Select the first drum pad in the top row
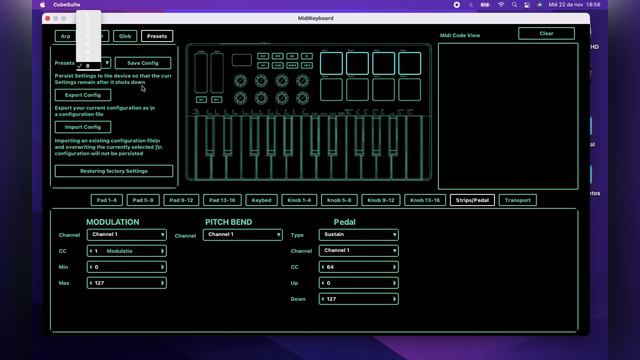640x360 pixels. tap(331, 63)
